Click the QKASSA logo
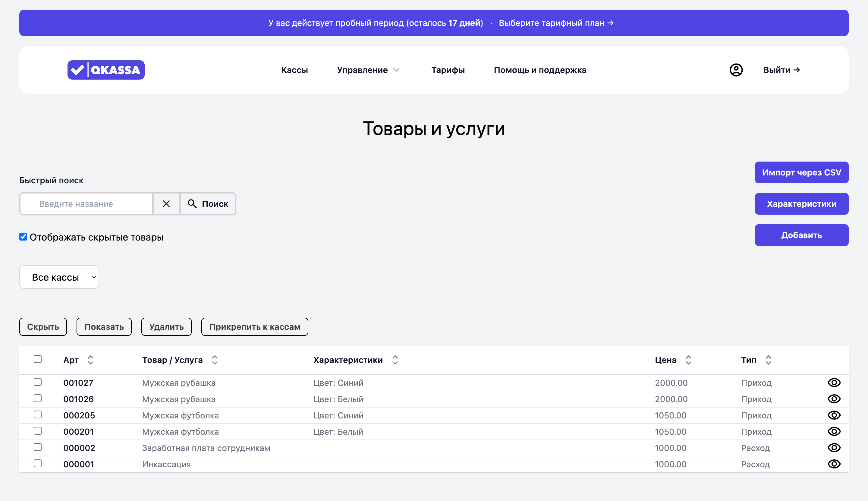868x501 pixels. pyautogui.click(x=106, y=70)
